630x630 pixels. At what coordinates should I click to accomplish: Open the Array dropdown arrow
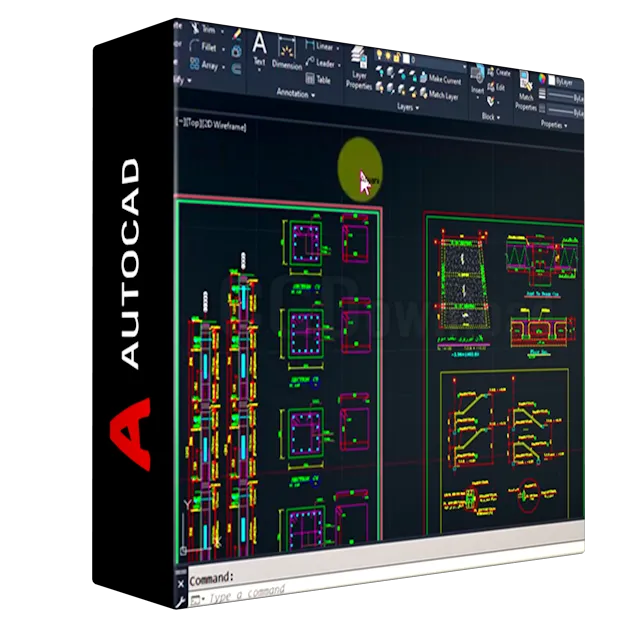(223, 67)
